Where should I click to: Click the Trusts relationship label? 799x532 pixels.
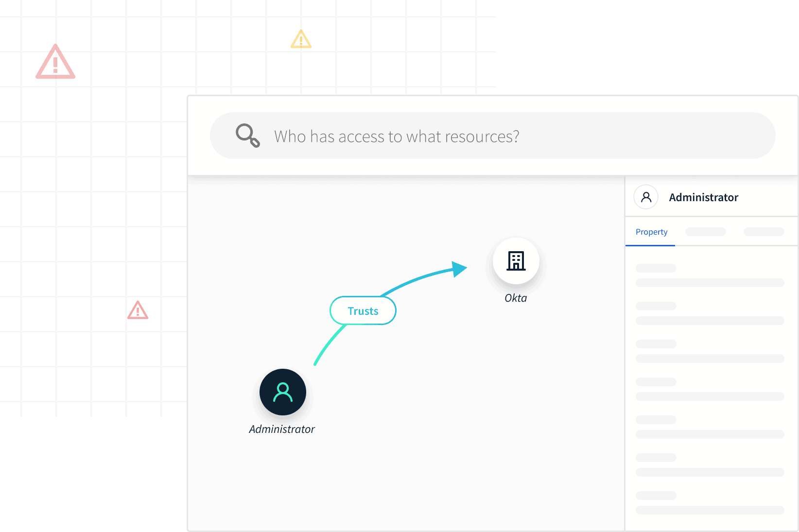[x=363, y=311]
